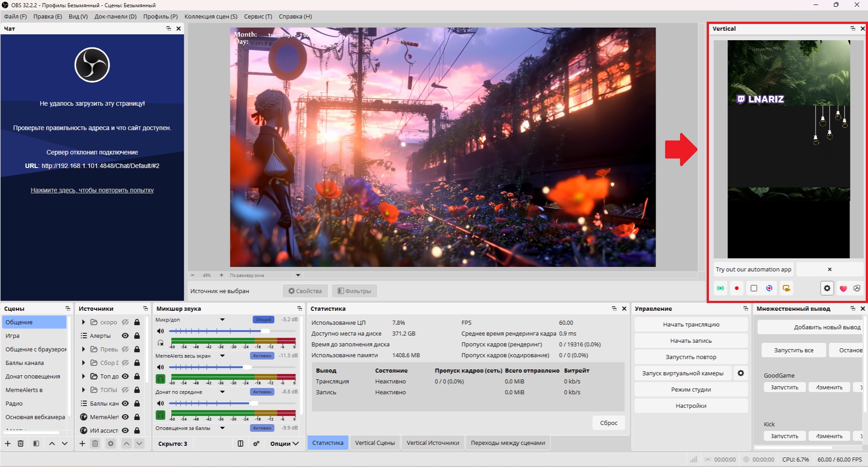Image resolution: width=868 pixels, height=467 pixels.
Task: Open the Сервис menu
Action: (258, 17)
